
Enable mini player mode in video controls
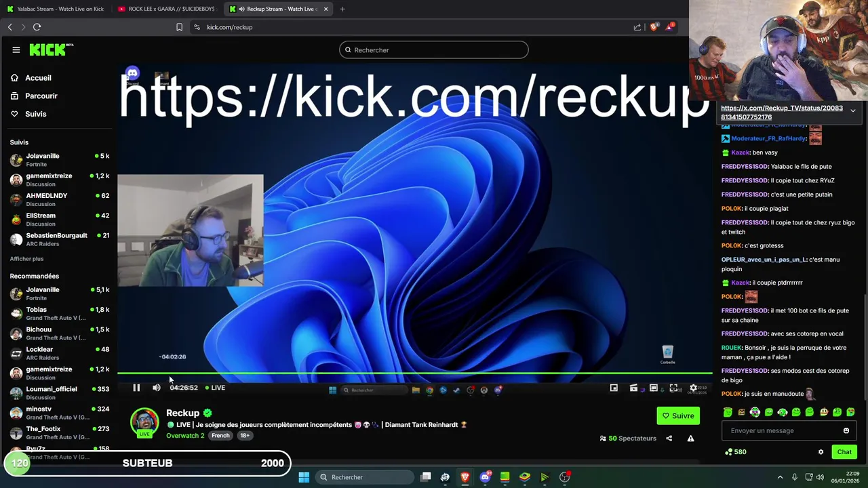click(x=614, y=388)
